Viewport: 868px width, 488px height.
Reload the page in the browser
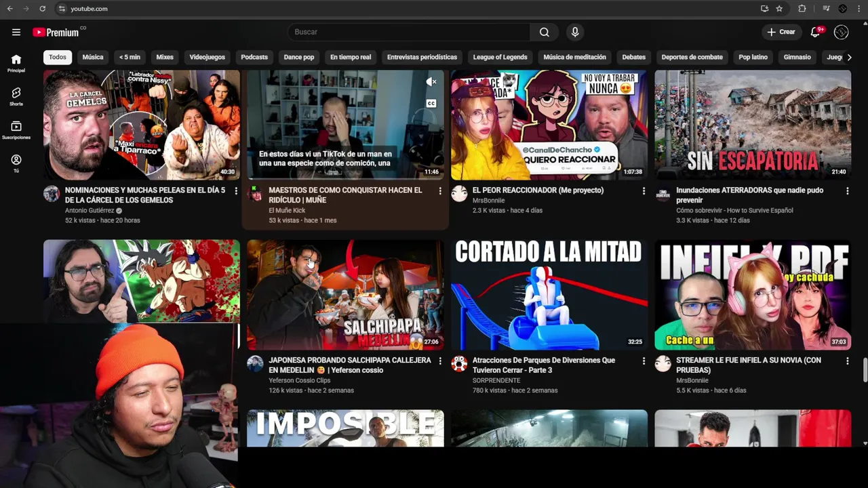42,9
